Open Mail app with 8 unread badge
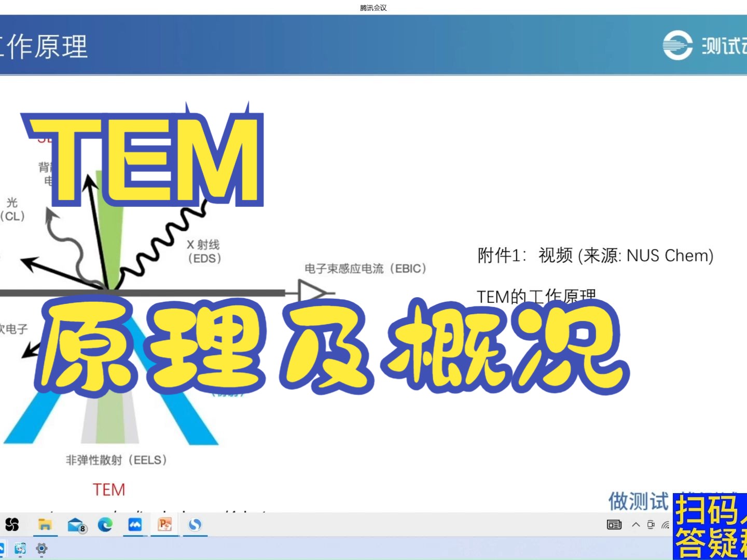This screenshot has height=560, width=747. (x=77, y=525)
